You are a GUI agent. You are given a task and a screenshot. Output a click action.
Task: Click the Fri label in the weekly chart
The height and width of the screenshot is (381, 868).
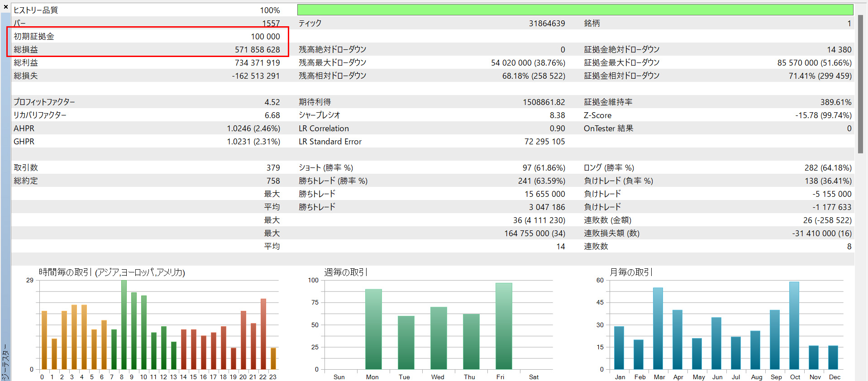[x=500, y=376]
